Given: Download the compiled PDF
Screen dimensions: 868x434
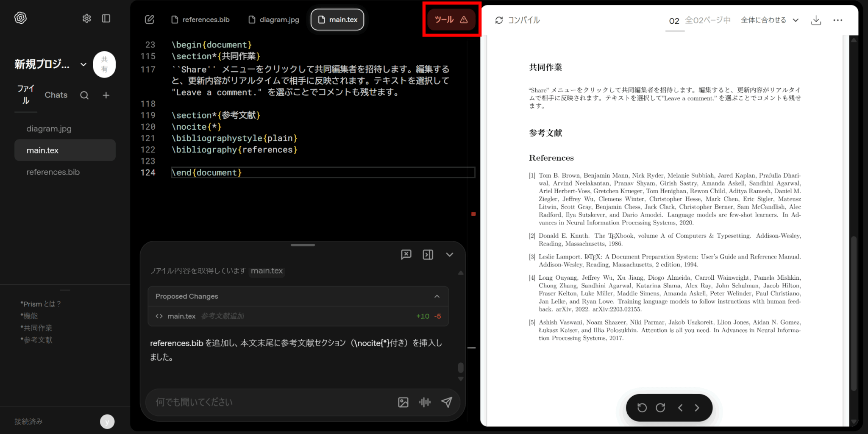Looking at the screenshot, I should (816, 20).
